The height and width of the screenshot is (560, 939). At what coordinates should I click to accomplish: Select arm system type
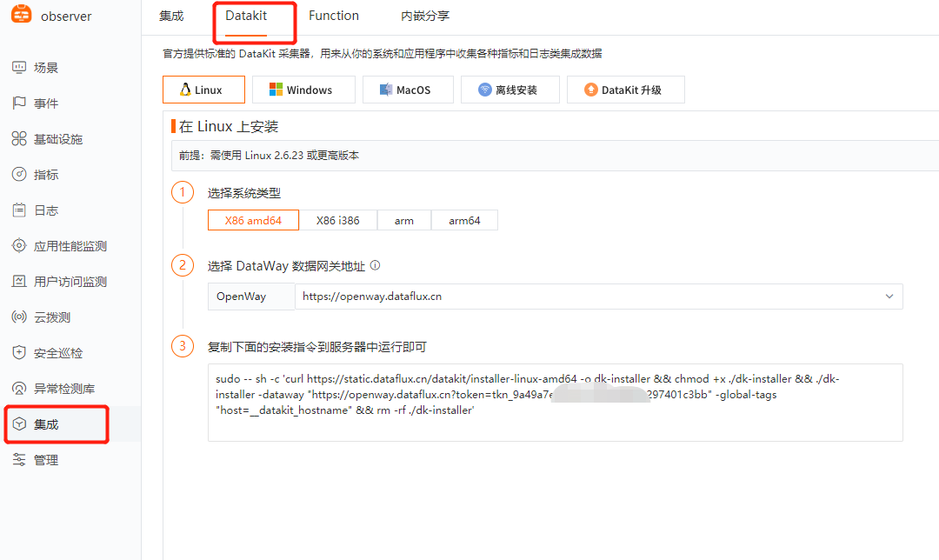[x=404, y=220]
